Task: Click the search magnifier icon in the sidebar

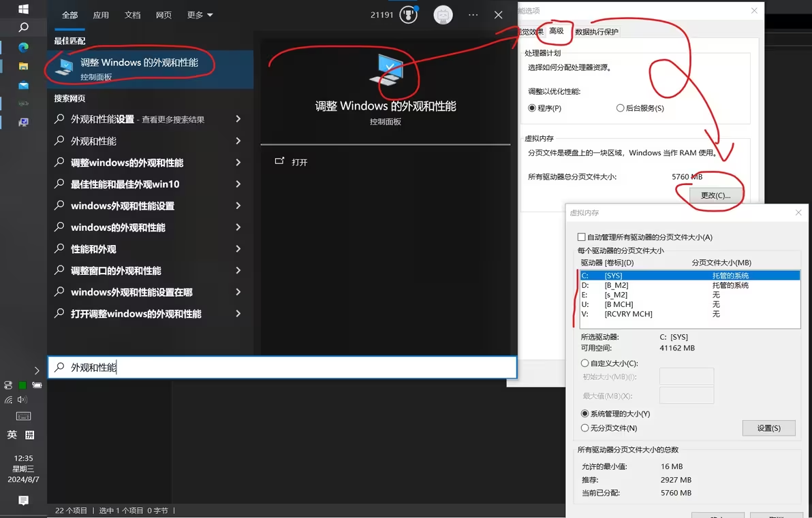Action: pyautogui.click(x=25, y=27)
